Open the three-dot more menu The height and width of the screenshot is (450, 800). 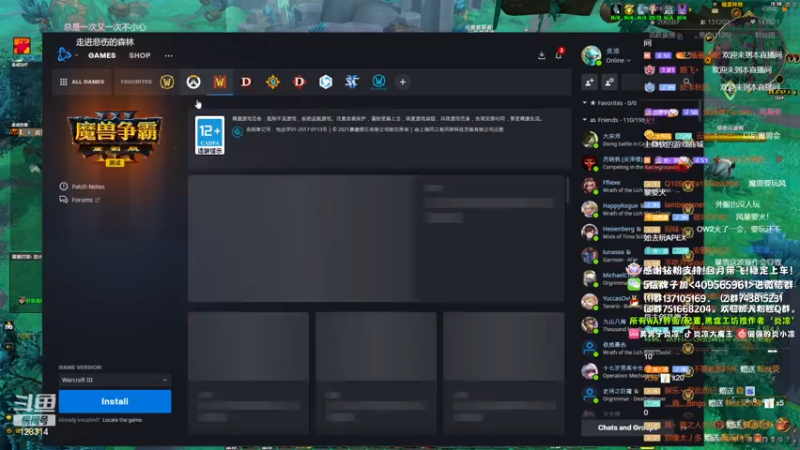[x=168, y=56]
